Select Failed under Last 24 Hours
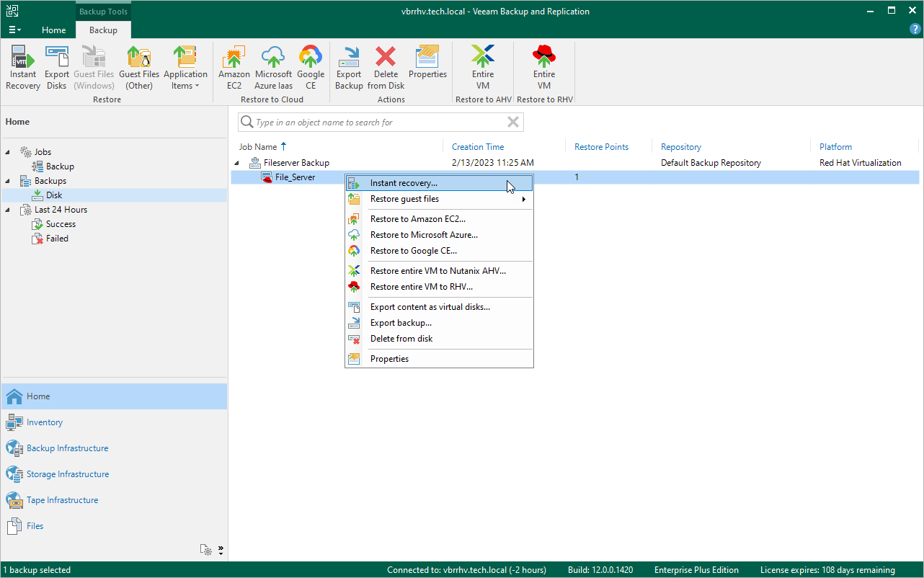The image size is (924, 578). pyautogui.click(x=57, y=239)
